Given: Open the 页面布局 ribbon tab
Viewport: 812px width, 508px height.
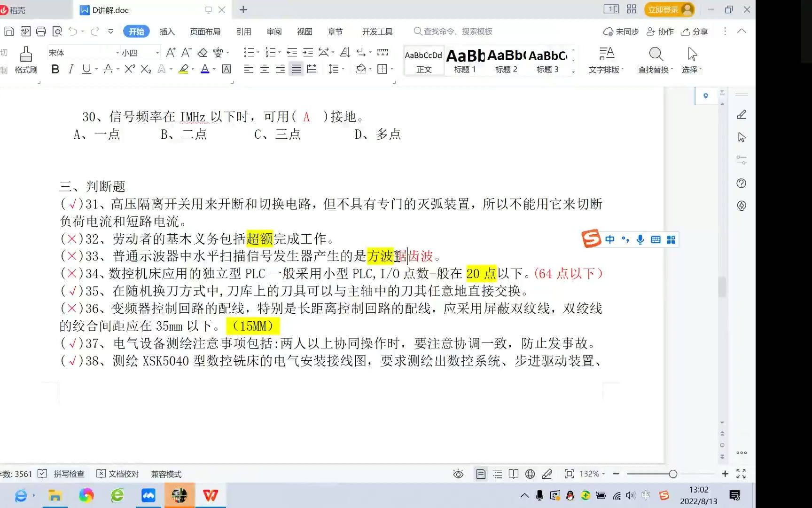Looking at the screenshot, I should pyautogui.click(x=205, y=32).
